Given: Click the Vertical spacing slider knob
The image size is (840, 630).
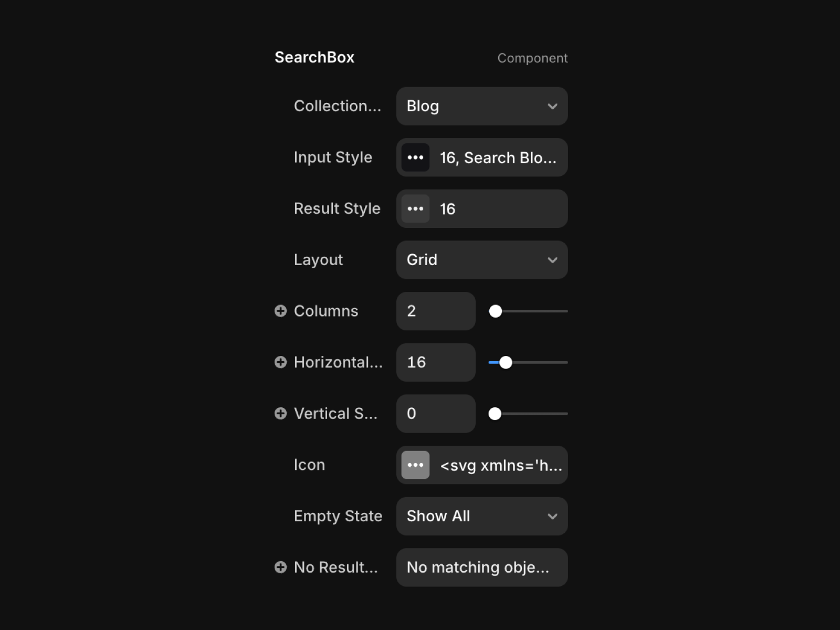Looking at the screenshot, I should click(495, 414).
